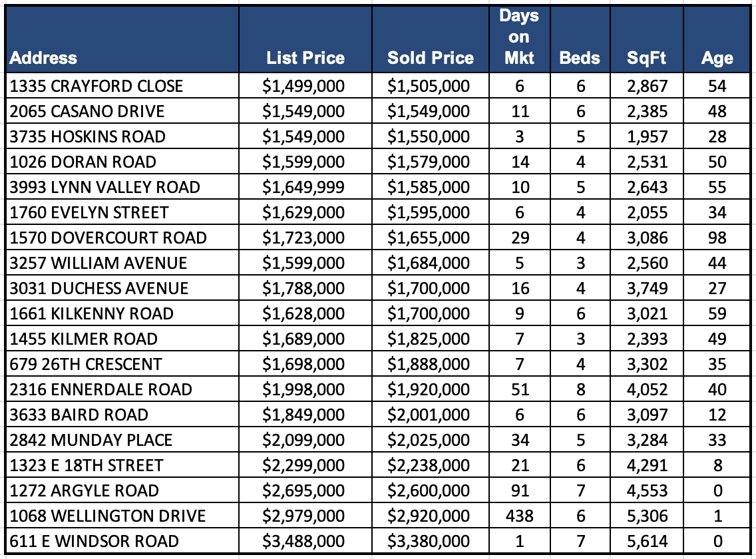Click the 611 E WINDSOR ROAD cell
756x559 pixels.
tap(94, 541)
